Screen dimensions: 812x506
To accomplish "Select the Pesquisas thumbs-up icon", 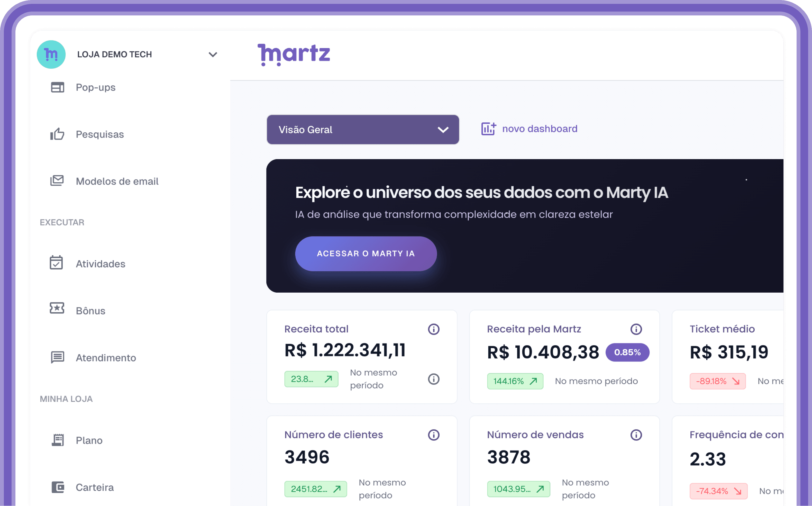I will pyautogui.click(x=57, y=134).
